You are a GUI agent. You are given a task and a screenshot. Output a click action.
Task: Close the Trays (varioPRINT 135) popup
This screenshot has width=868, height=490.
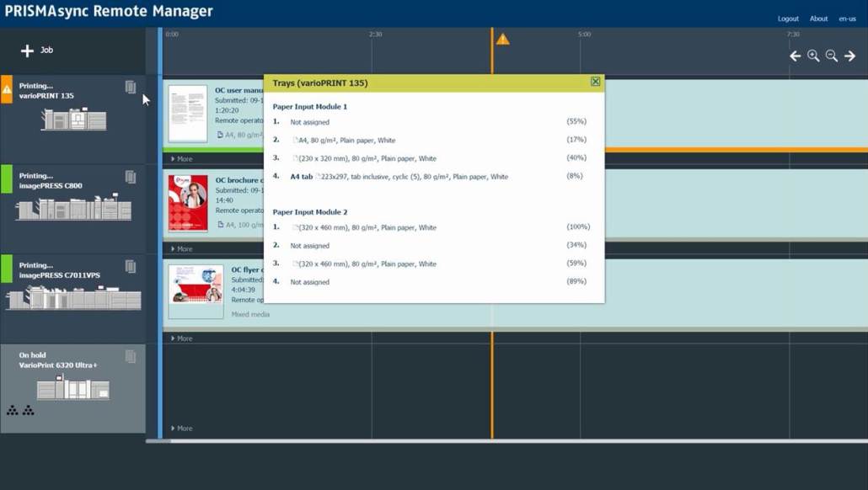point(595,82)
